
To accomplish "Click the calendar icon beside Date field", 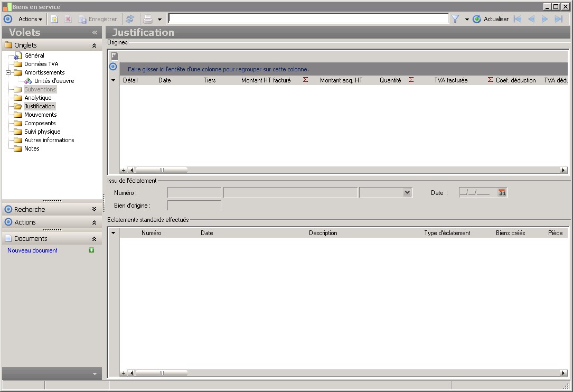I will (502, 193).
